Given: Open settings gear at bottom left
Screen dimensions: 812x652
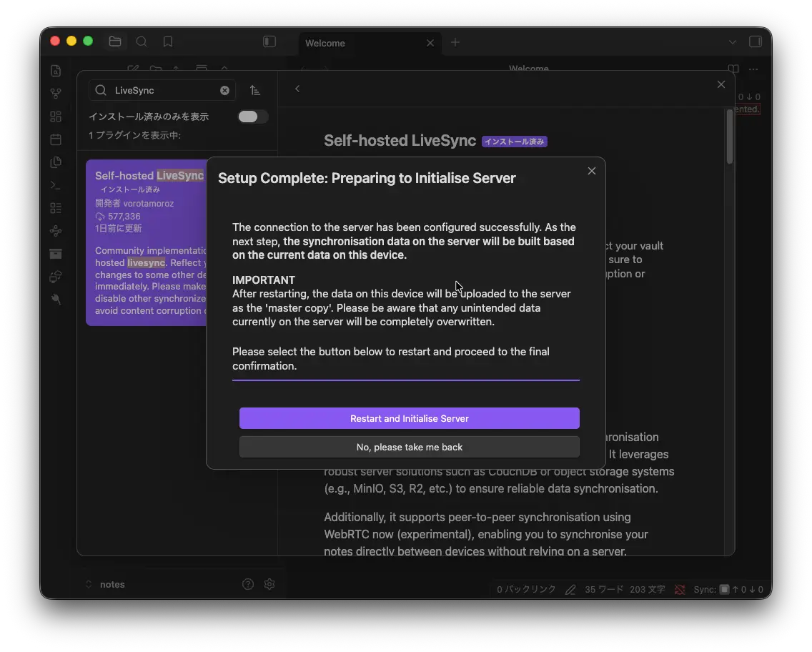Looking at the screenshot, I should (x=269, y=584).
